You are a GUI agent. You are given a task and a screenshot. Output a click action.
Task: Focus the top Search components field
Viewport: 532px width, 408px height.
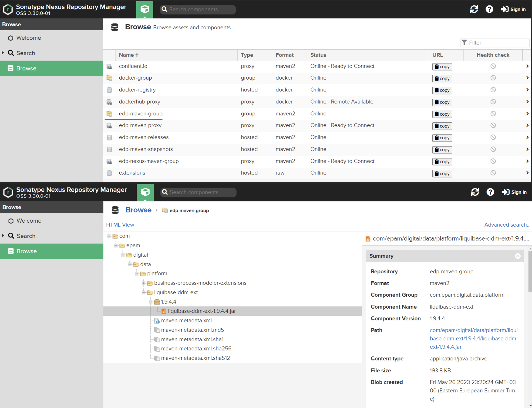click(198, 10)
